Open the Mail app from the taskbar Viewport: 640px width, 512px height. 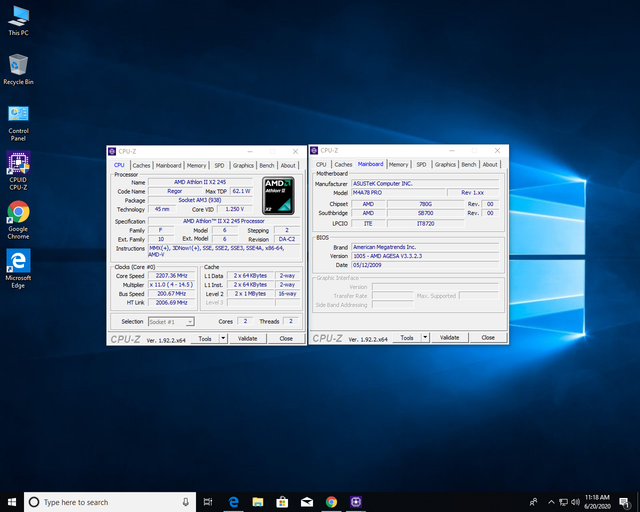(x=307, y=502)
